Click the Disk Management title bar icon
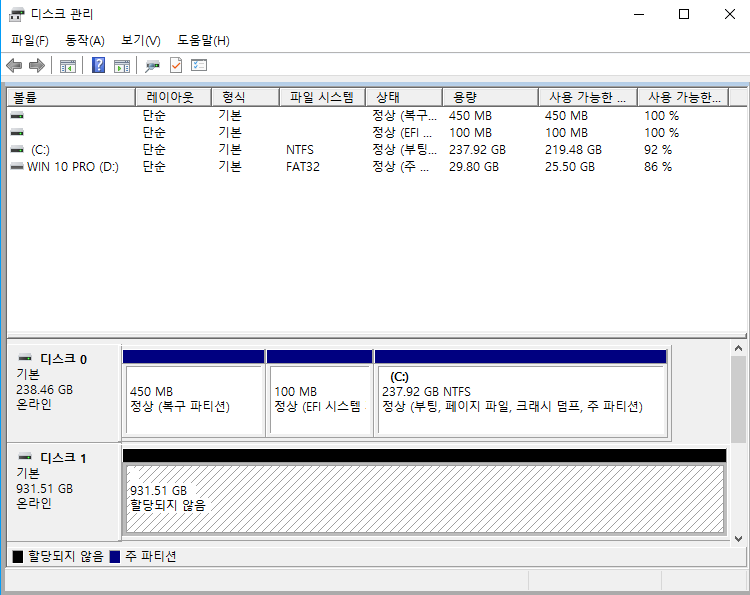This screenshot has width=750, height=595. [x=17, y=14]
